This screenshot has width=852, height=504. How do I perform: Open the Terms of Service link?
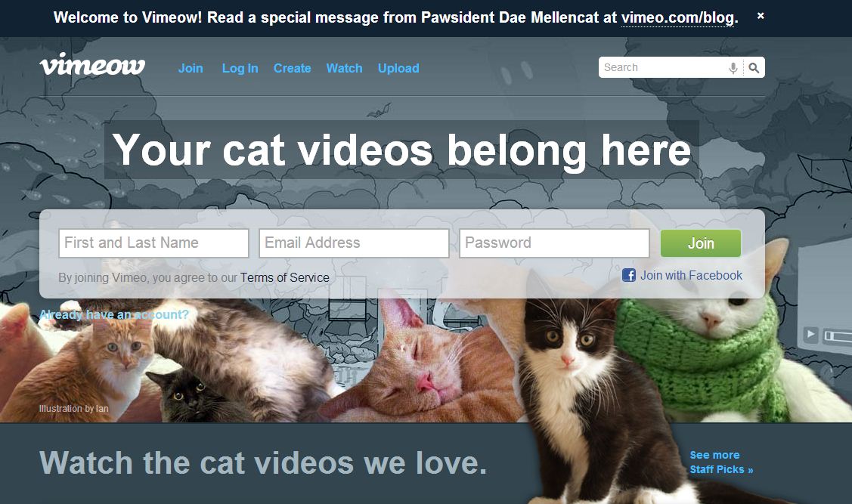285,277
